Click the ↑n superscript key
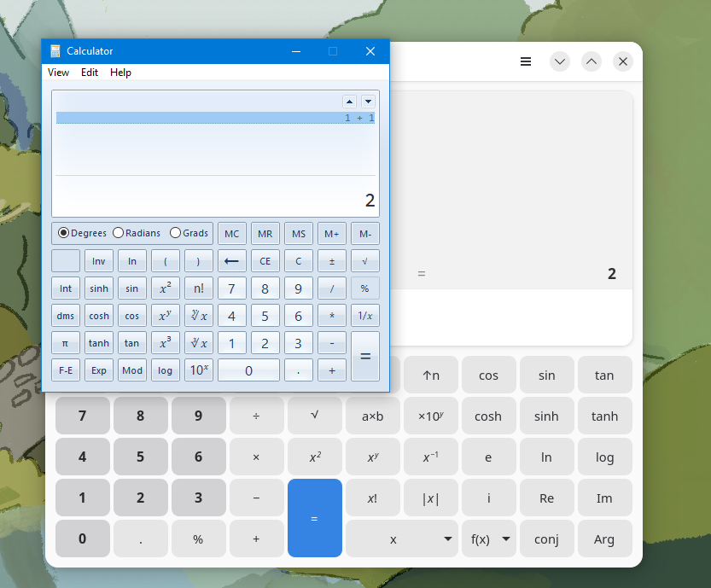The image size is (711, 588). tap(431, 375)
